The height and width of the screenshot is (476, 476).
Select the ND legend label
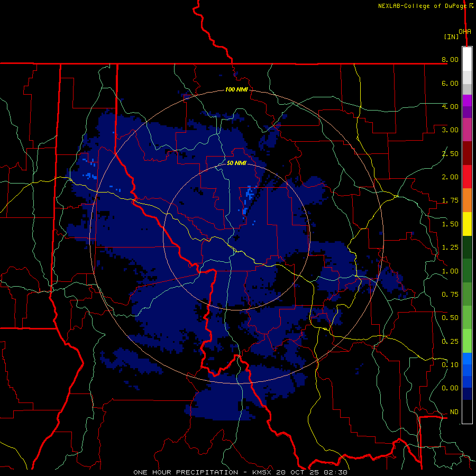[x=454, y=412]
